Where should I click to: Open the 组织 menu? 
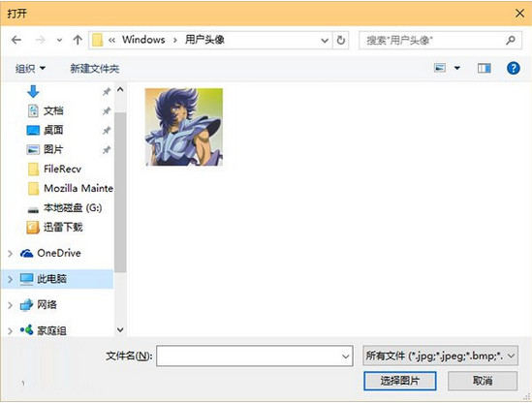pos(30,69)
